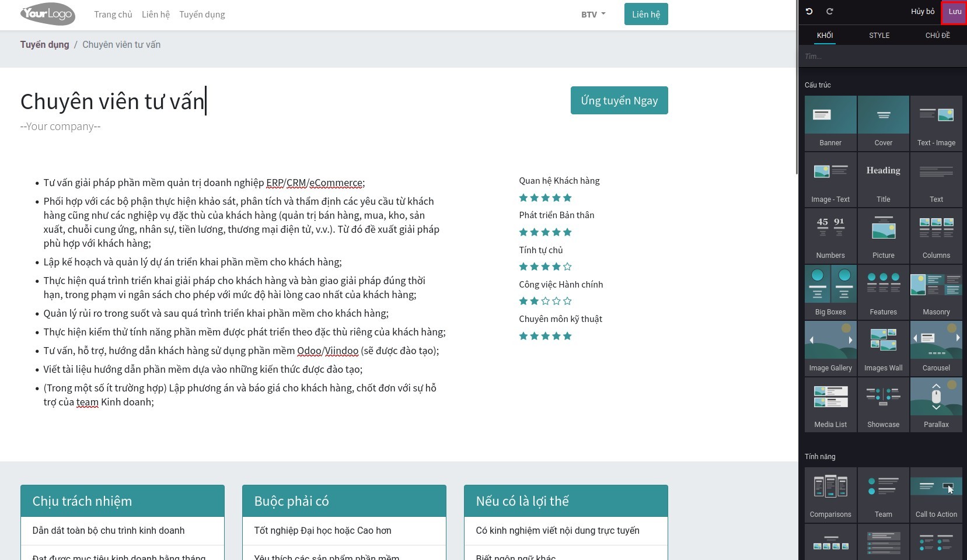Select the Numbers block
Screen dimensions: 967x560
click(830, 235)
